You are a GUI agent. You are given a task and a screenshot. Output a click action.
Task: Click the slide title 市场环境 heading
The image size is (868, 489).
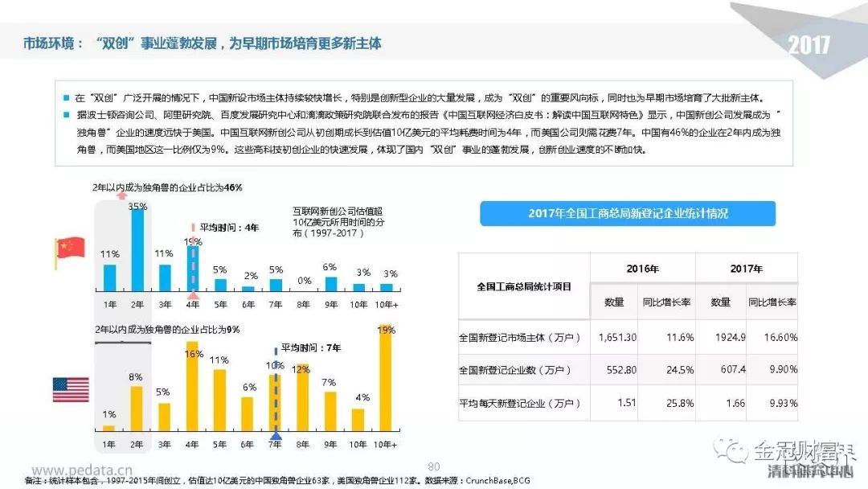202,43
